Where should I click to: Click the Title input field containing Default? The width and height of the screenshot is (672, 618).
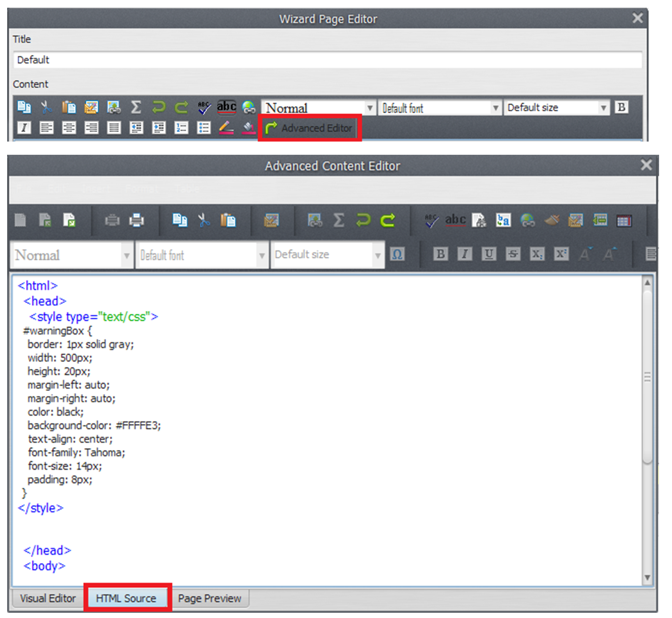(x=327, y=60)
